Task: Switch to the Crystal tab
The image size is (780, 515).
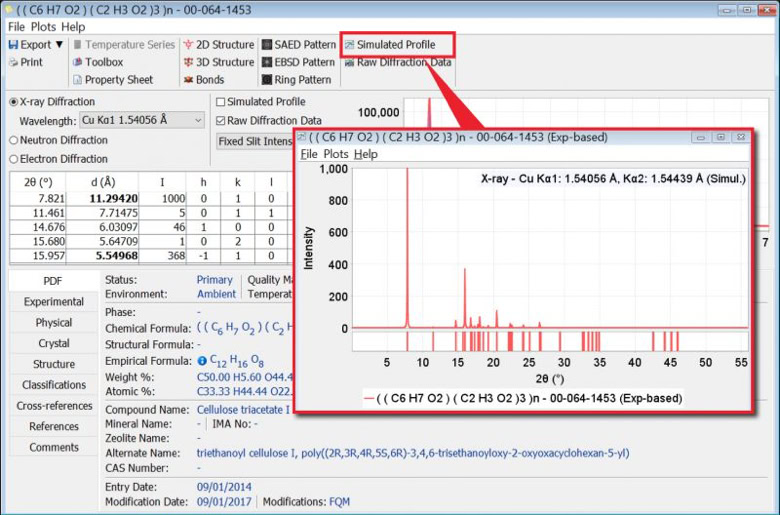Action: coord(54,343)
